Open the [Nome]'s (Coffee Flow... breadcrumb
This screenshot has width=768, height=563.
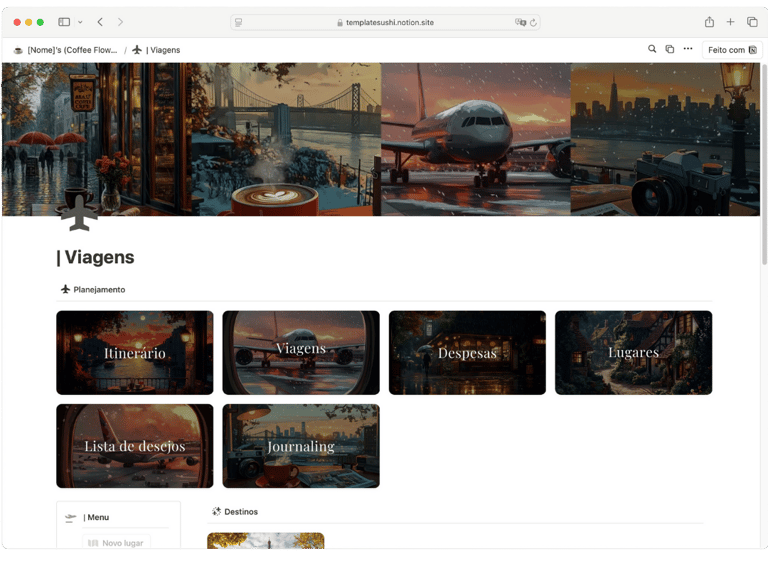click(66, 50)
